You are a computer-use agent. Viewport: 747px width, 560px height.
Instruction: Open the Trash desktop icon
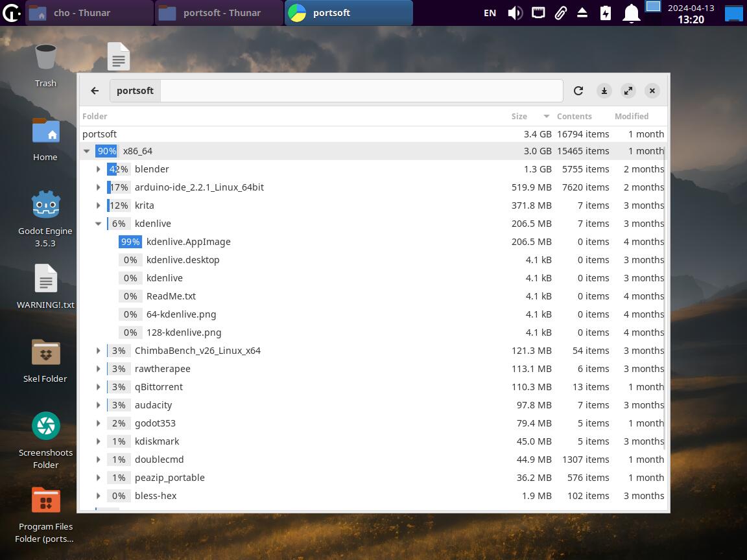pos(46,65)
